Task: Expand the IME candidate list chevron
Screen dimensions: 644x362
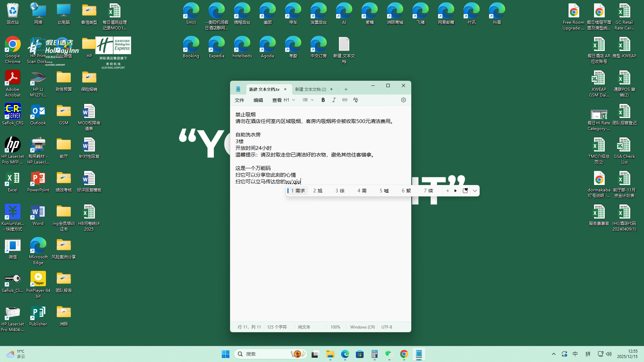Action: [x=475, y=191]
